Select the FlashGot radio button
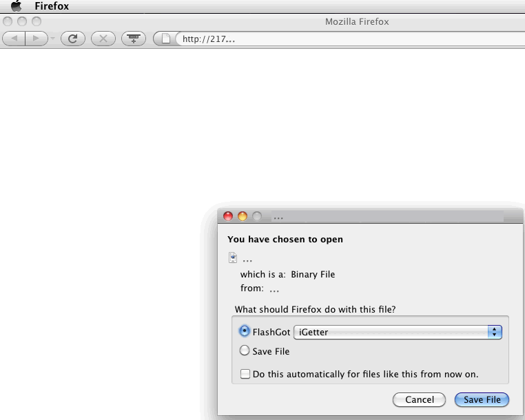525x420 pixels. 245,331
